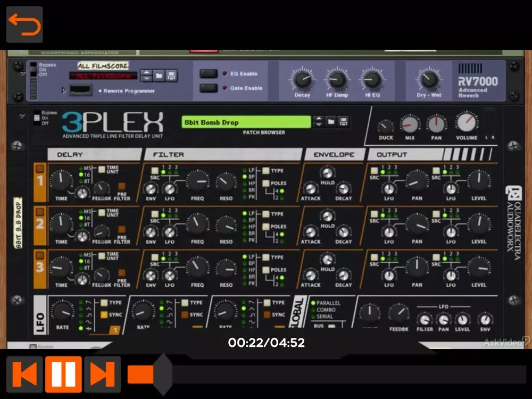Skip to the next video

[x=103, y=374]
